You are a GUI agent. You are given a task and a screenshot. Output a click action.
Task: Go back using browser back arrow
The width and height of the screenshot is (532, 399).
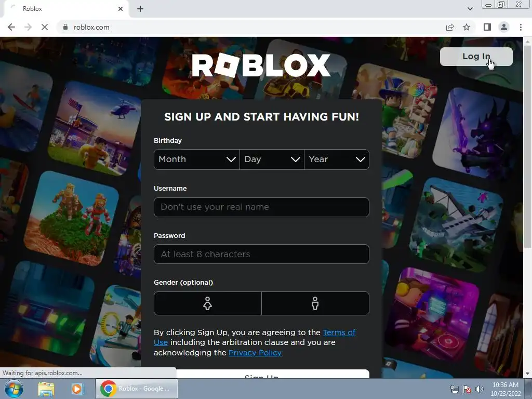coord(11,27)
